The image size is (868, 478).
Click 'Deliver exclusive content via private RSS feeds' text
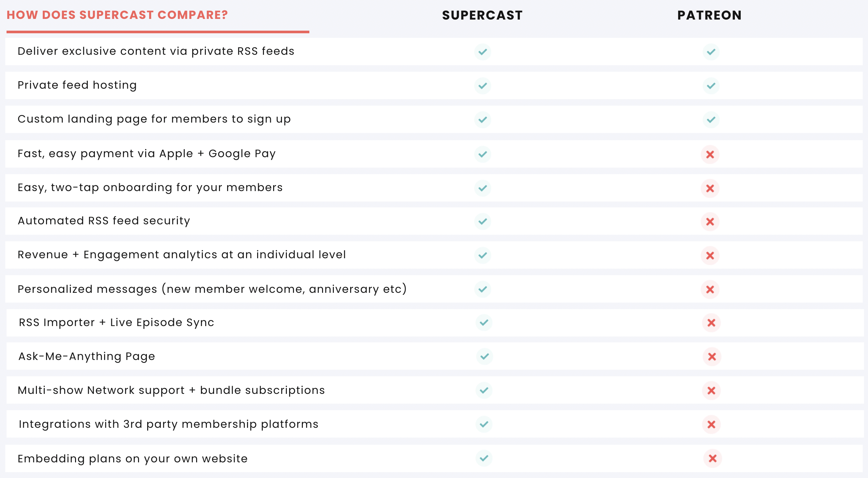pos(156,51)
